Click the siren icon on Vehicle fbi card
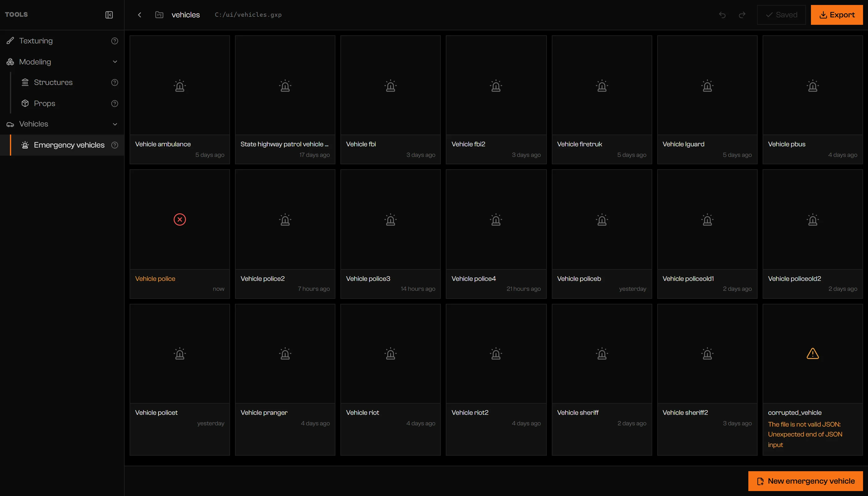The width and height of the screenshot is (868, 496). pos(391,86)
